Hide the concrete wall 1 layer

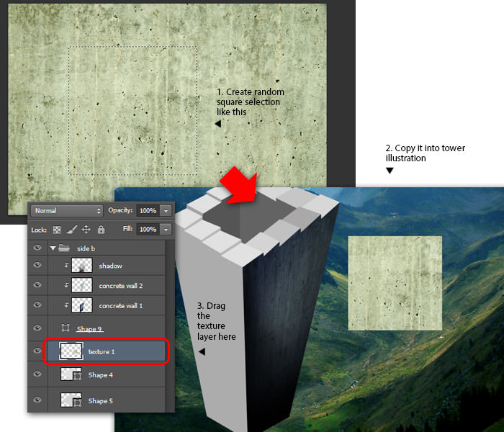(37, 305)
